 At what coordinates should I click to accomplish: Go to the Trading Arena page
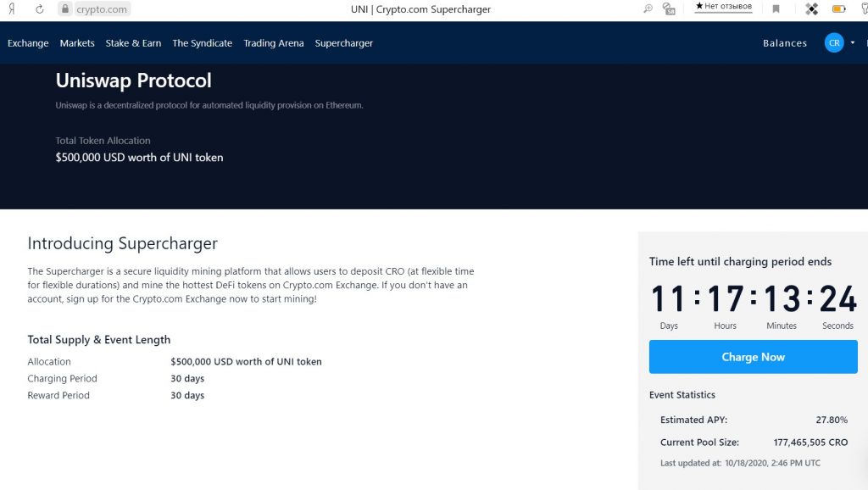pos(274,43)
